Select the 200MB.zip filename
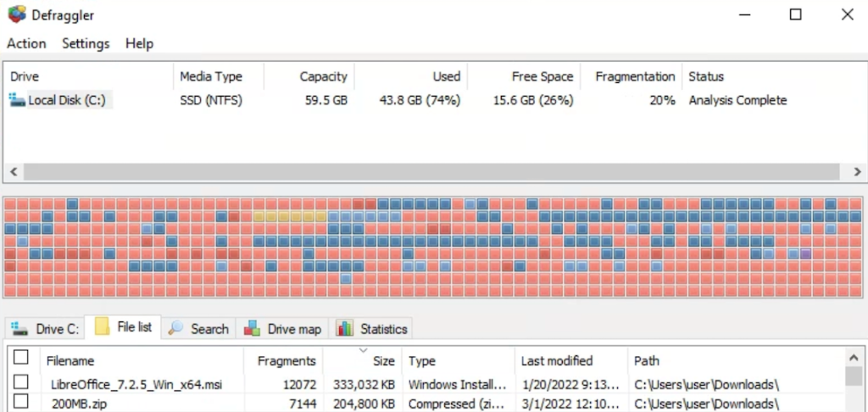The height and width of the screenshot is (412, 868). point(79,404)
